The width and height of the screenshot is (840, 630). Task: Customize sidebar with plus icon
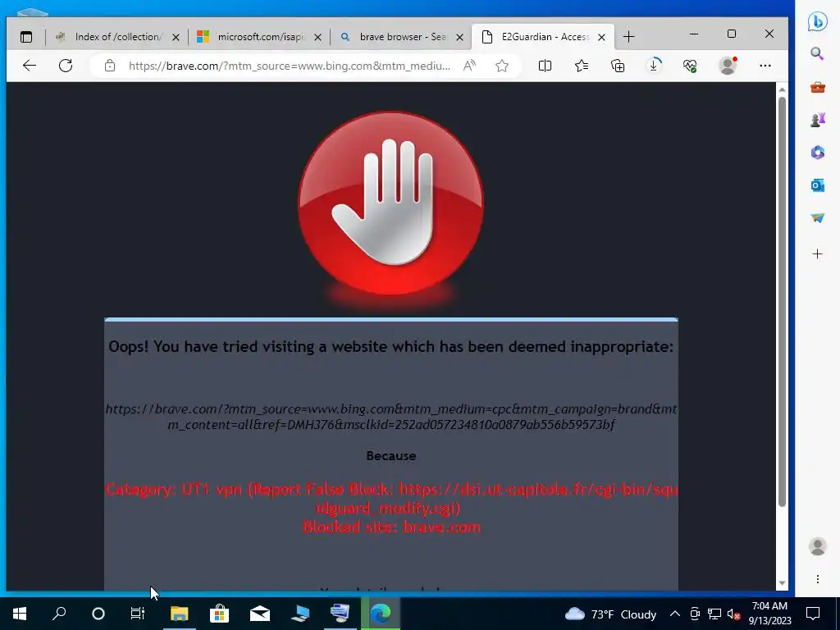click(x=818, y=254)
